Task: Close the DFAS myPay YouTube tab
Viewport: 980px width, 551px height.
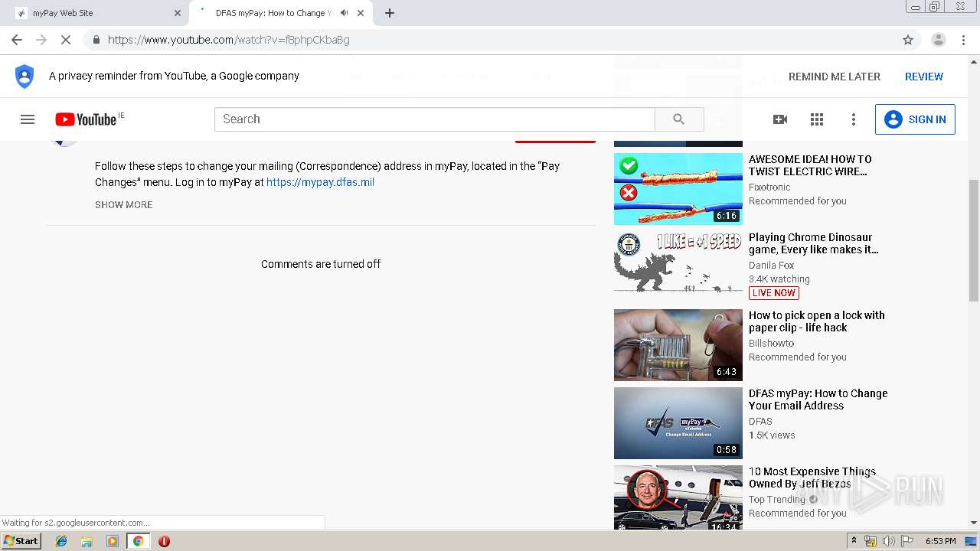Action: coord(361,13)
